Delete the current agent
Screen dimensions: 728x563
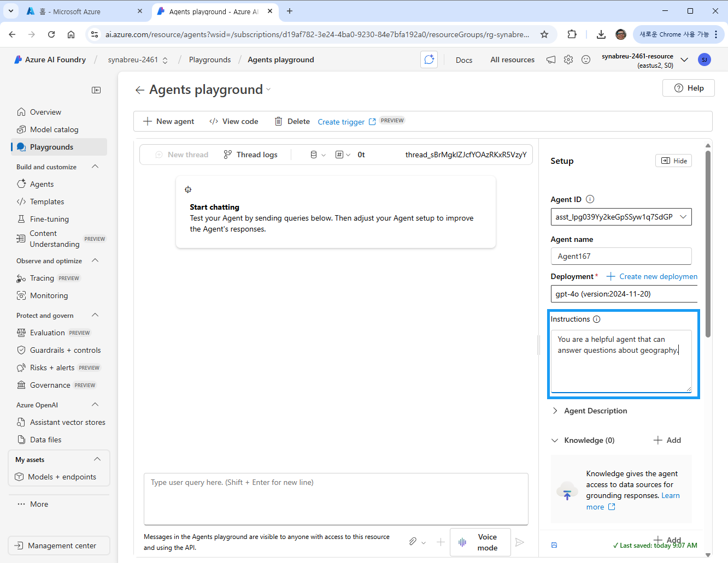coord(292,121)
